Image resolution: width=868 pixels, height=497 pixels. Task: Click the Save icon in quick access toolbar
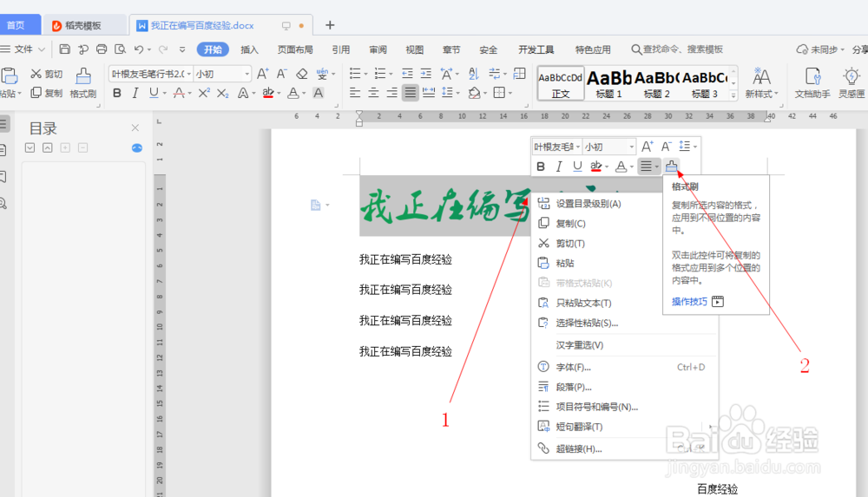click(65, 49)
